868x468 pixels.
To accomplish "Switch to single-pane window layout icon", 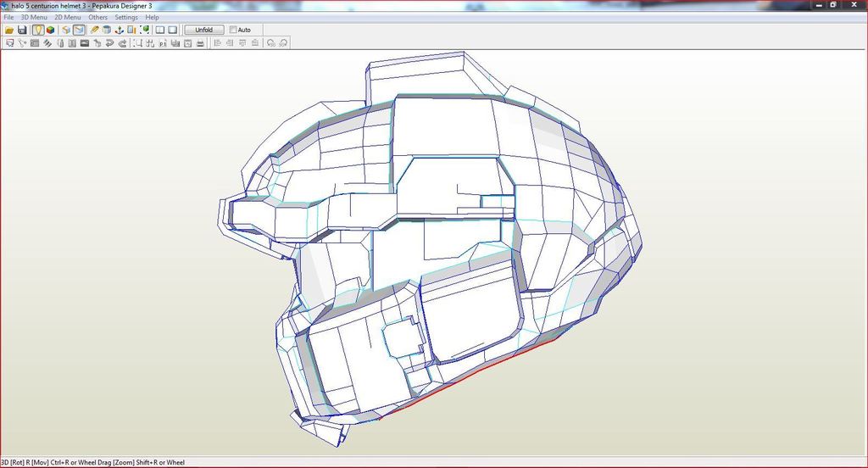I will pos(173,30).
